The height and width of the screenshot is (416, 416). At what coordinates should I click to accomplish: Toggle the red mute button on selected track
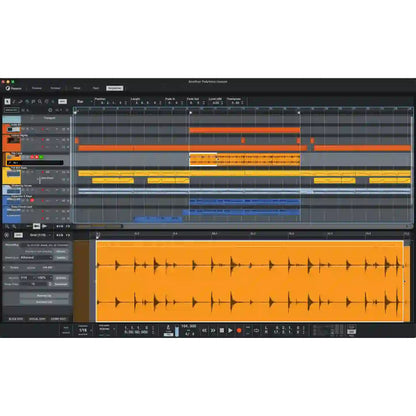point(32,157)
